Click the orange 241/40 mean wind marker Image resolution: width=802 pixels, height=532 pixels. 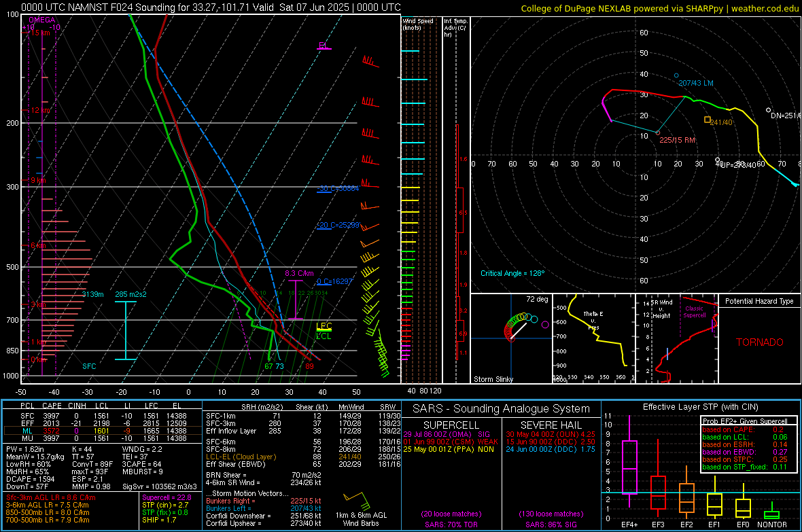(x=708, y=120)
